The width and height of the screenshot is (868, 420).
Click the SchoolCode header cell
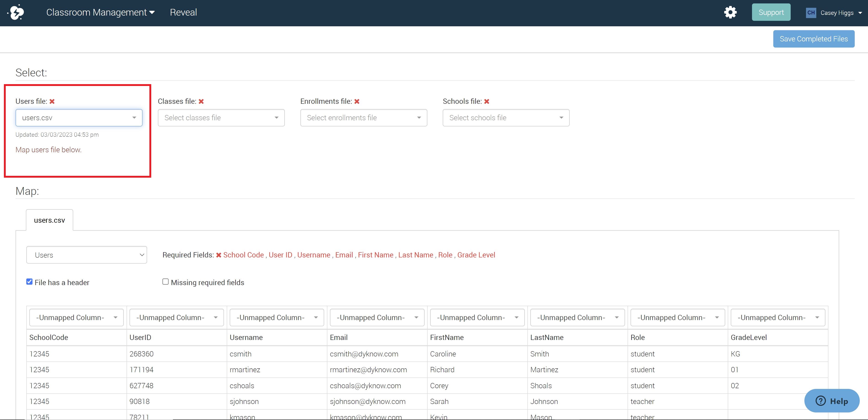(76, 337)
